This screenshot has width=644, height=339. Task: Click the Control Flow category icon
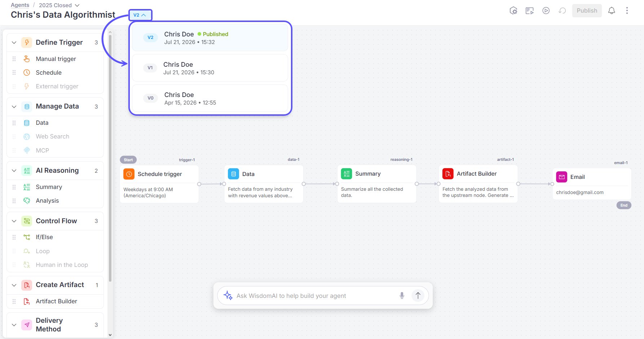(x=27, y=221)
